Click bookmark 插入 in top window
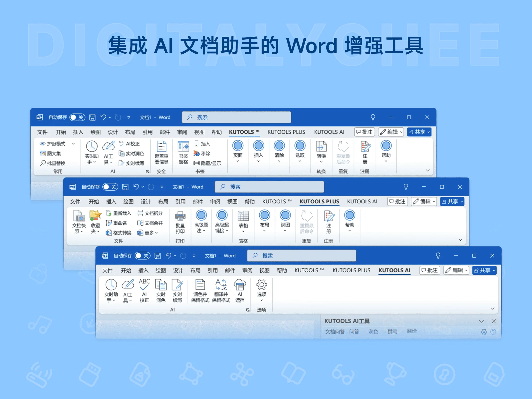The height and width of the screenshot is (399, 532). (x=202, y=144)
